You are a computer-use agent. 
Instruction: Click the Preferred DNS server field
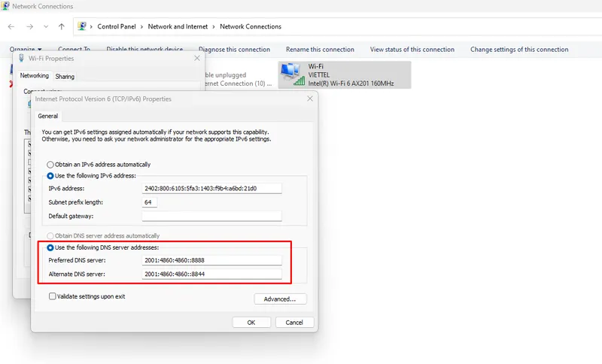211,260
